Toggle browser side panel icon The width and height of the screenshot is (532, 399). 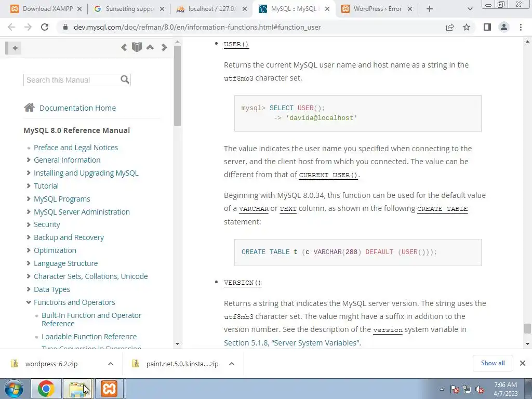(487, 27)
